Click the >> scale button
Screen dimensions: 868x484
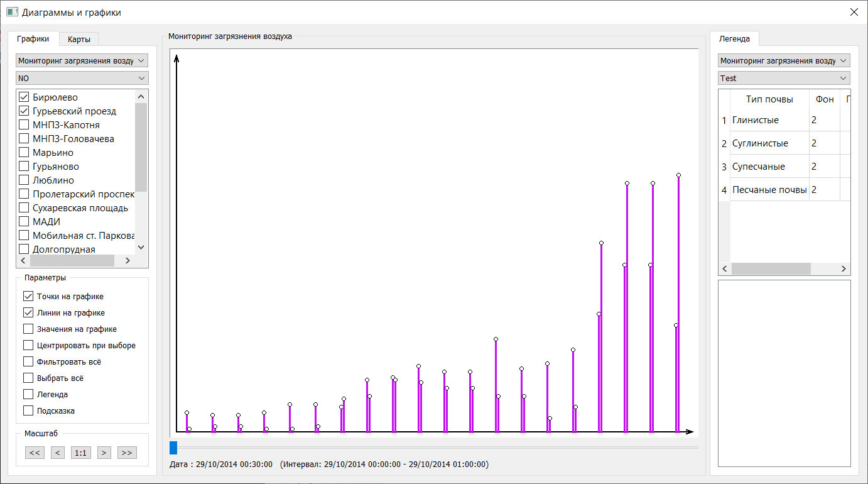(127, 453)
